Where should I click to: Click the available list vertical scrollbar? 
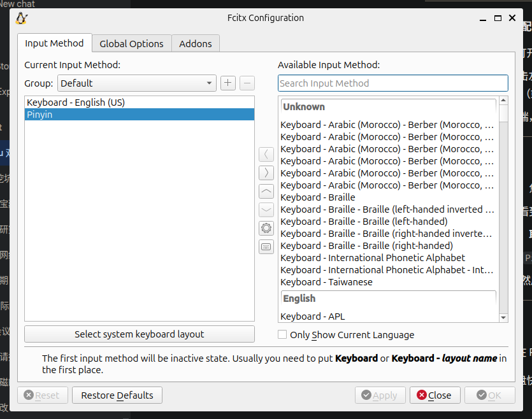point(503,210)
